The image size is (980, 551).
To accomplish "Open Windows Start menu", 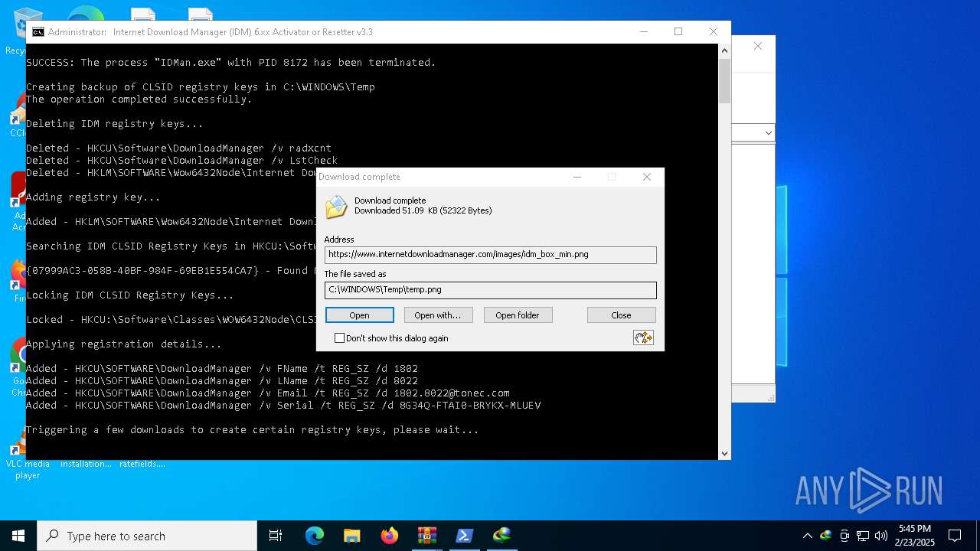I will click(x=18, y=536).
